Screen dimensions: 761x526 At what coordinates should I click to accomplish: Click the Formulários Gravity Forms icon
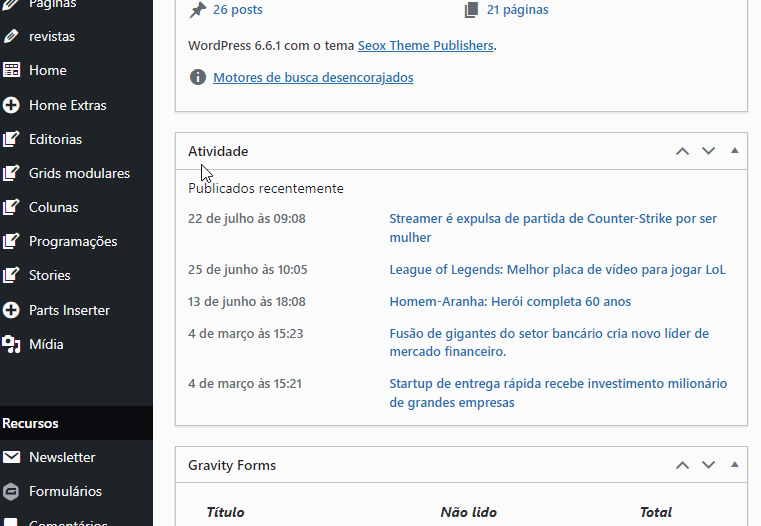(x=11, y=492)
